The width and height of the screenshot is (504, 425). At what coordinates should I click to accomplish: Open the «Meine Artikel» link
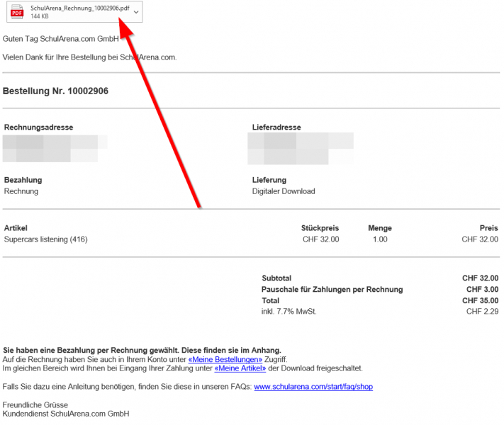click(x=240, y=368)
